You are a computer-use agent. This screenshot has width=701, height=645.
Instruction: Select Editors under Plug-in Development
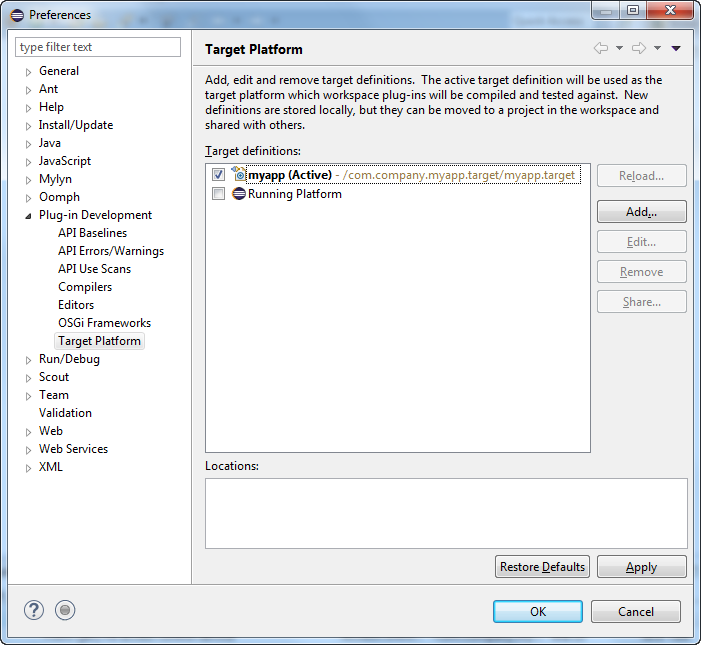pos(76,305)
